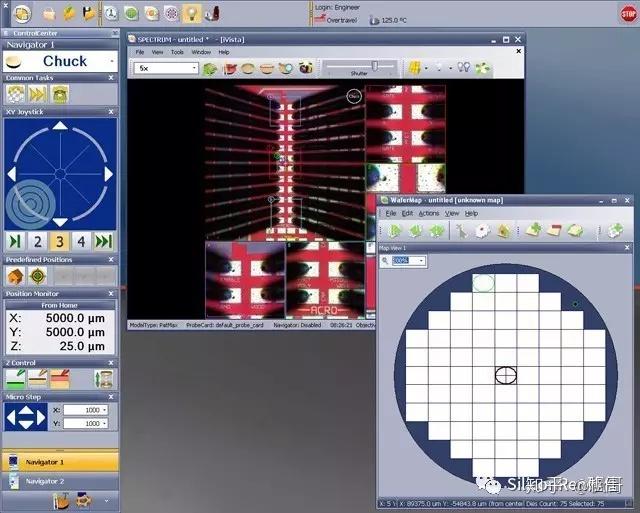Click the green step-to-first-die icon in WaferMap toolbar
The image size is (640, 513).
394,231
